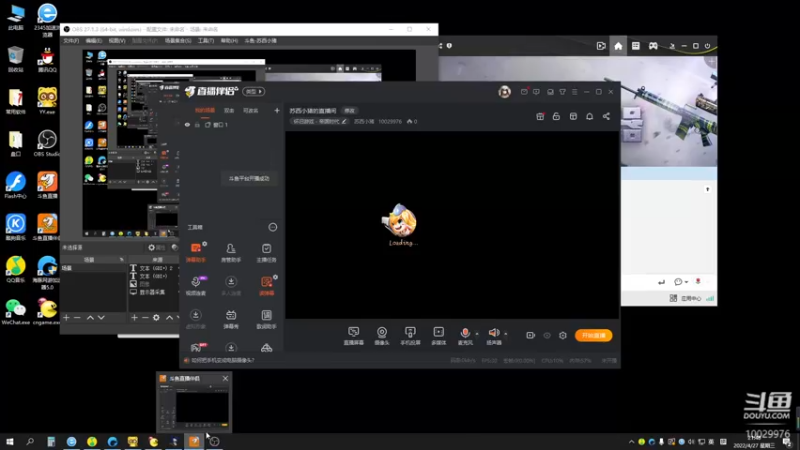Open the File menu in OBS window
The width and height of the screenshot is (800, 450).
[x=71, y=40]
